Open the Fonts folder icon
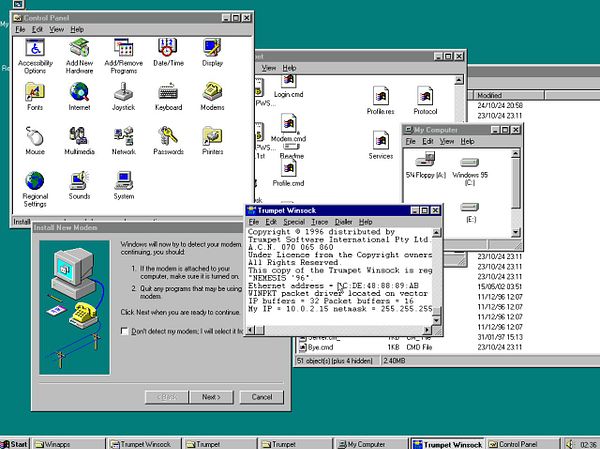The image size is (600, 449). [35, 96]
